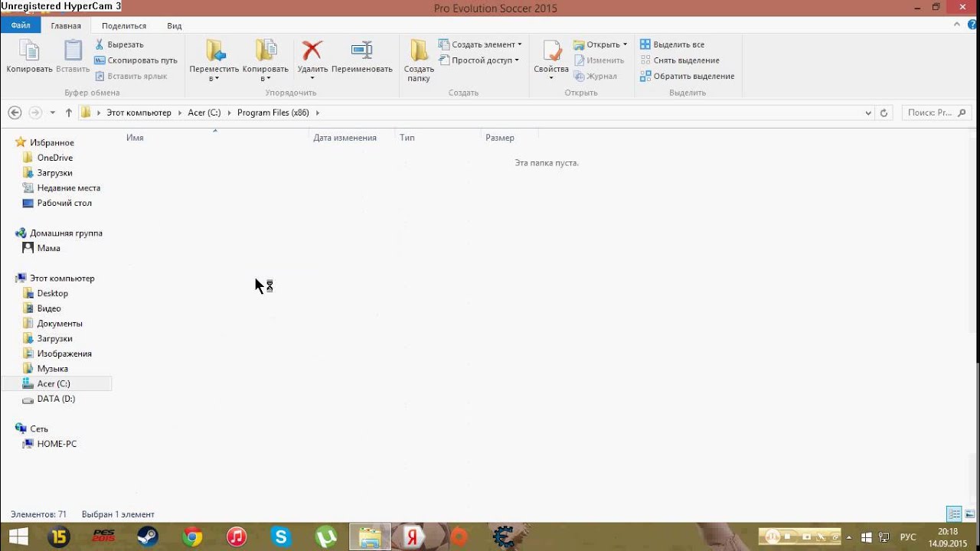
Task: Click Журнал history command
Action: pos(595,76)
